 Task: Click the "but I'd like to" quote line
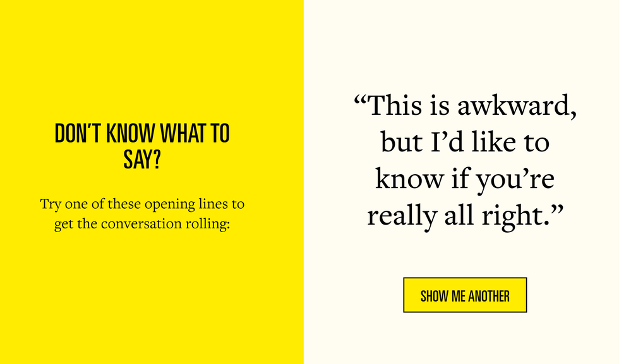[x=465, y=143]
